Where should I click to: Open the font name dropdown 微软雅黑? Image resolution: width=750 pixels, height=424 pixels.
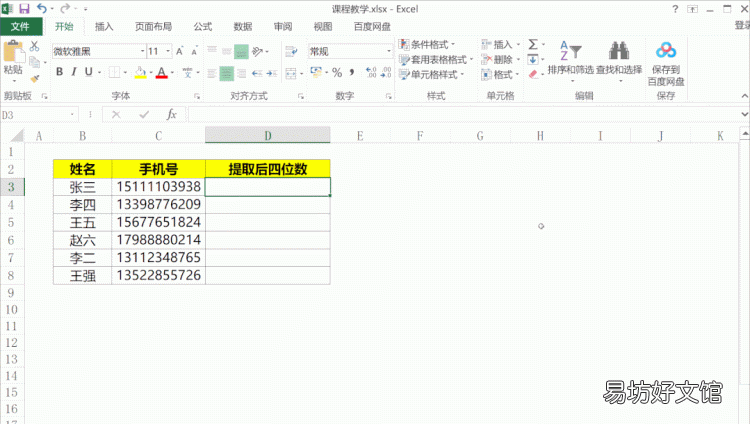pyautogui.click(x=143, y=51)
